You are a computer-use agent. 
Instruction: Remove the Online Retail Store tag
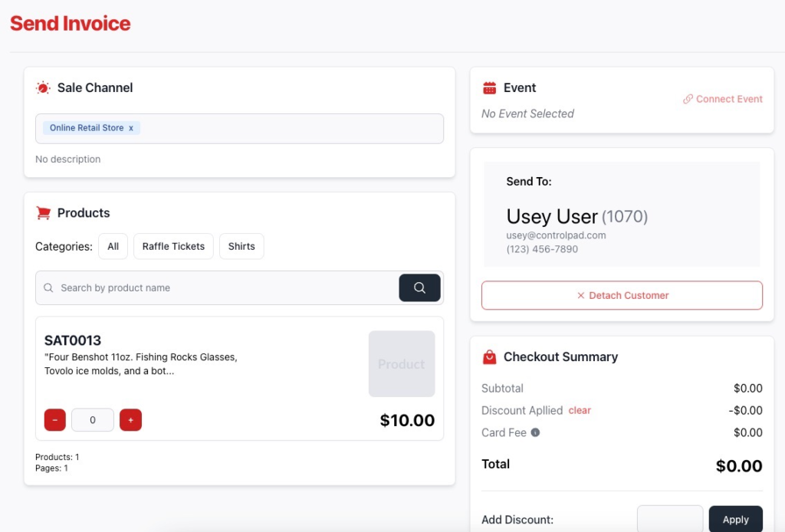click(x=131, y=128)
